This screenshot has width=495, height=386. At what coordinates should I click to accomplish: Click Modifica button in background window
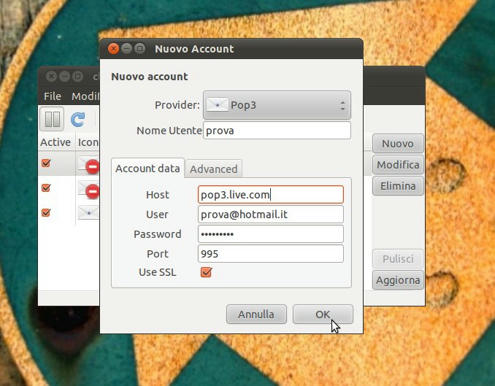398,165
